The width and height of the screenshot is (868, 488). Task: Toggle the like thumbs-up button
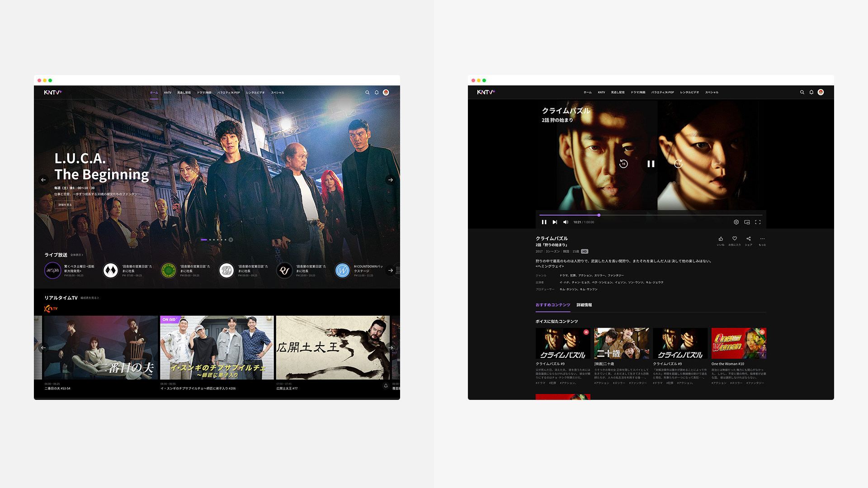721,239
